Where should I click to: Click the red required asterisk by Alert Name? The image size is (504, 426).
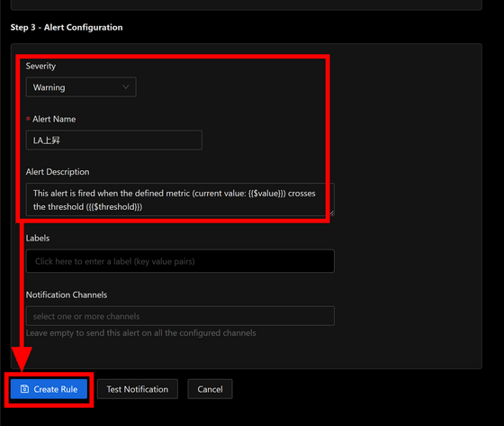pos(28,119)
